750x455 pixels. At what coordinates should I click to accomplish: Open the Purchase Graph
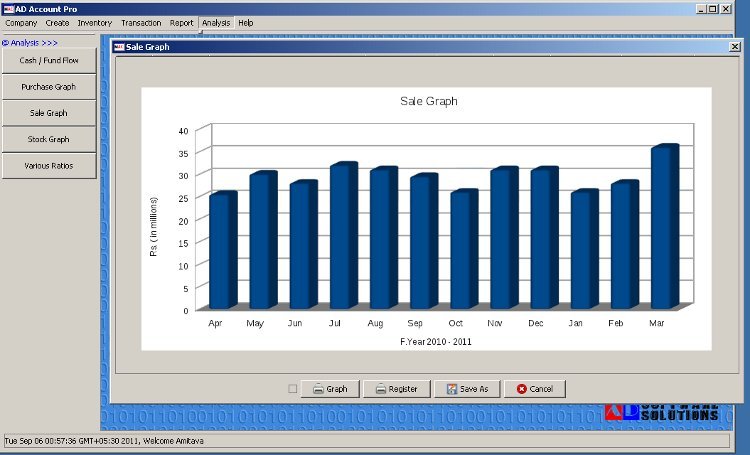point(49,87)
